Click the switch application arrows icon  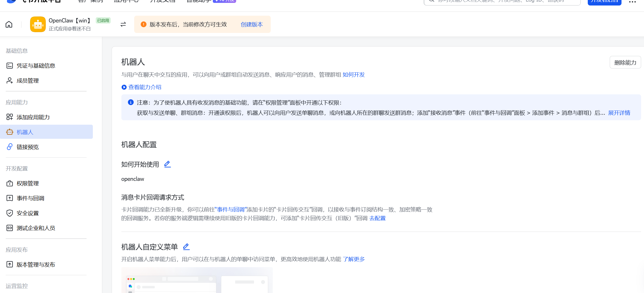123,24
